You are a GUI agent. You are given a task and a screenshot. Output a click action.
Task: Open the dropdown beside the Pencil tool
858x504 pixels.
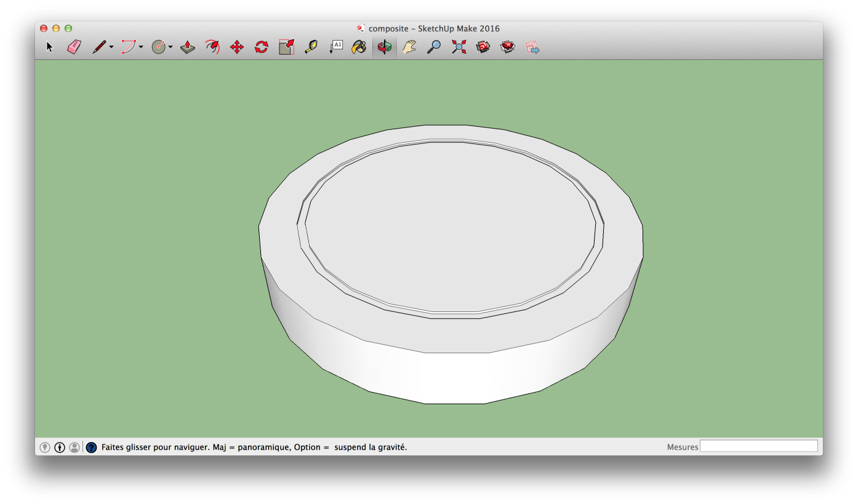[111, 47]
